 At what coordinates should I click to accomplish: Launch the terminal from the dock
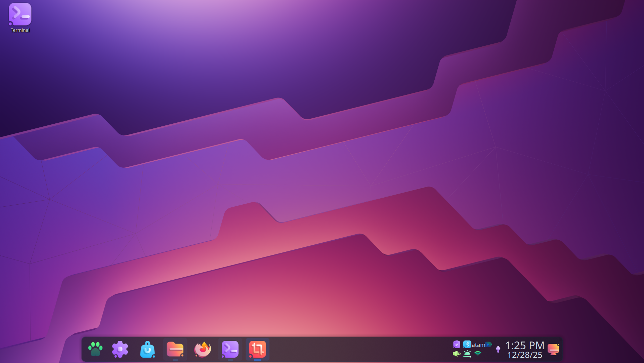[x=230, y=350]
